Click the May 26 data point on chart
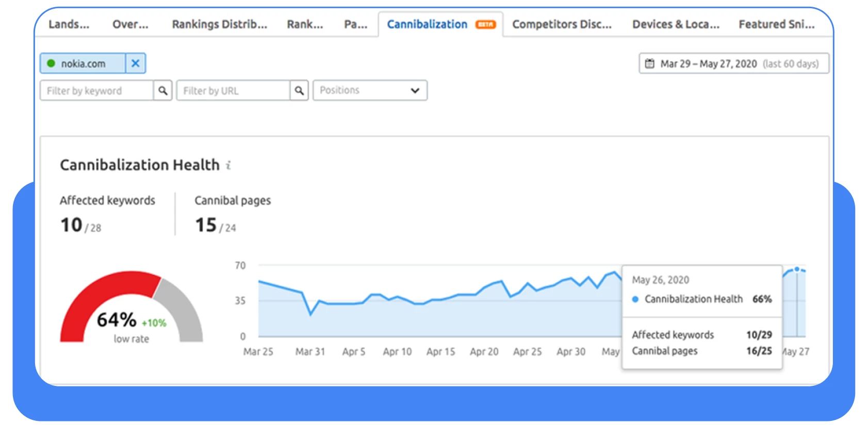 797,269
